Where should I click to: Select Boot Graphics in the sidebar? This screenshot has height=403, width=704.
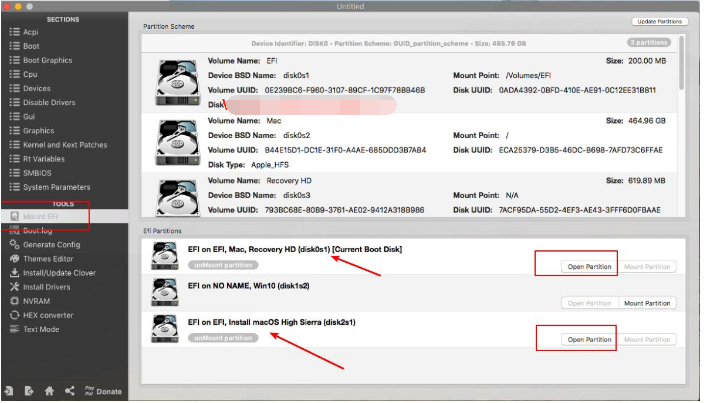tap(48, 60)
